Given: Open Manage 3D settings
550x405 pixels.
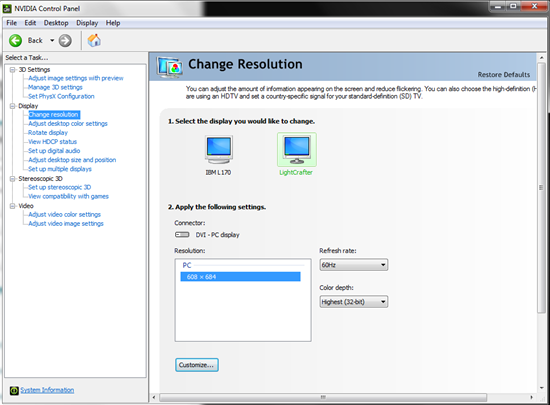Looking at the screenshot, I should click(55, 87).
